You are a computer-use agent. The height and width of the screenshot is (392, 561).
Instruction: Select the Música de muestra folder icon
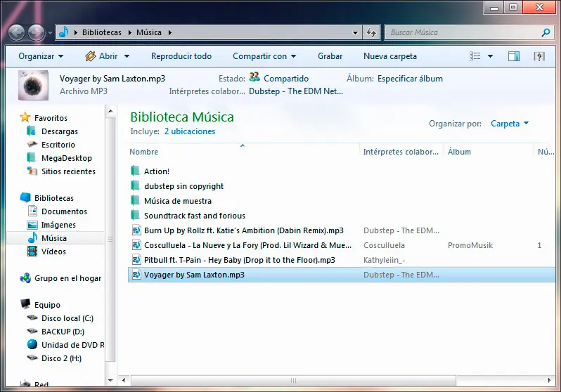(x=135, y=200)
